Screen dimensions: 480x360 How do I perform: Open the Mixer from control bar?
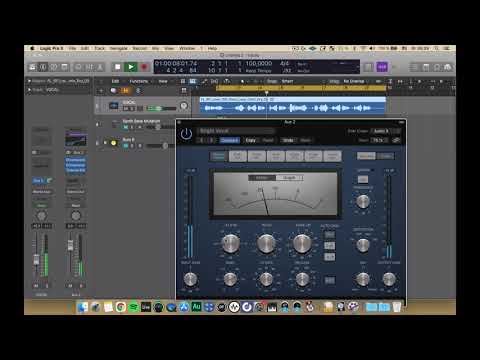[89, 67]
